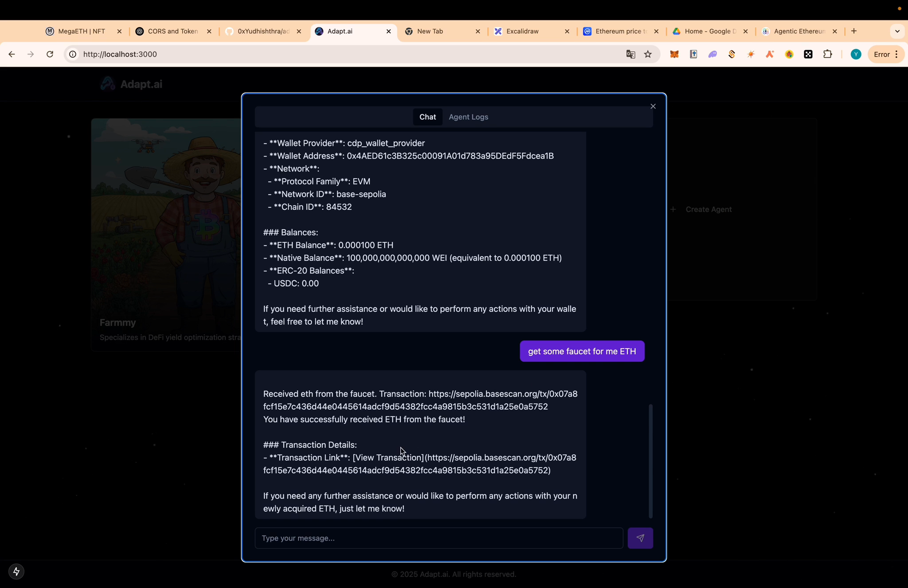Click the 'Chain ID: 84532' line
Viewport: 908px width, 588px height.
click(x=309, y=207)
